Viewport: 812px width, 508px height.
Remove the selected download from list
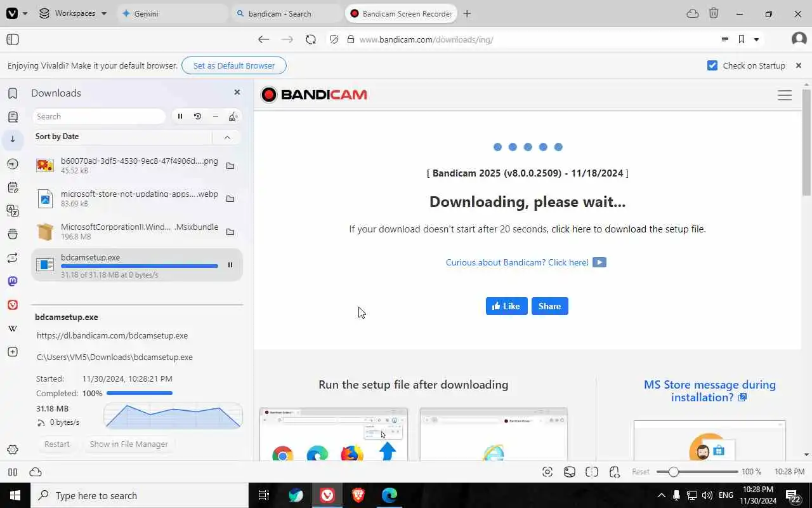216,116
